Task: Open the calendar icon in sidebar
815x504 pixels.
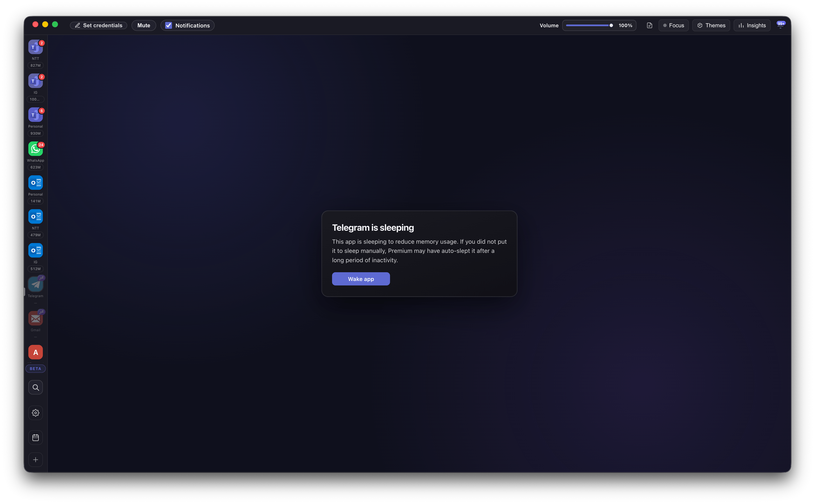Action: [35, 438]
